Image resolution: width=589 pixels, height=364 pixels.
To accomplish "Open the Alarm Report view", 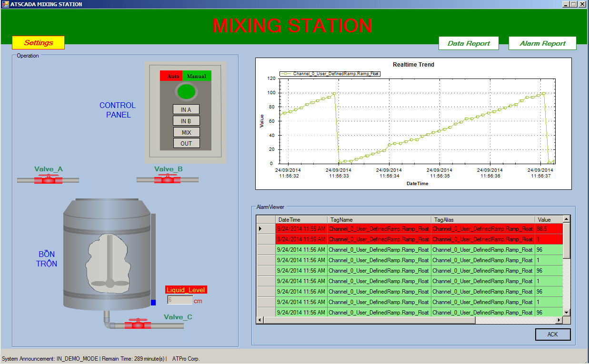I will pyautogui.click(x=542, y=43).
